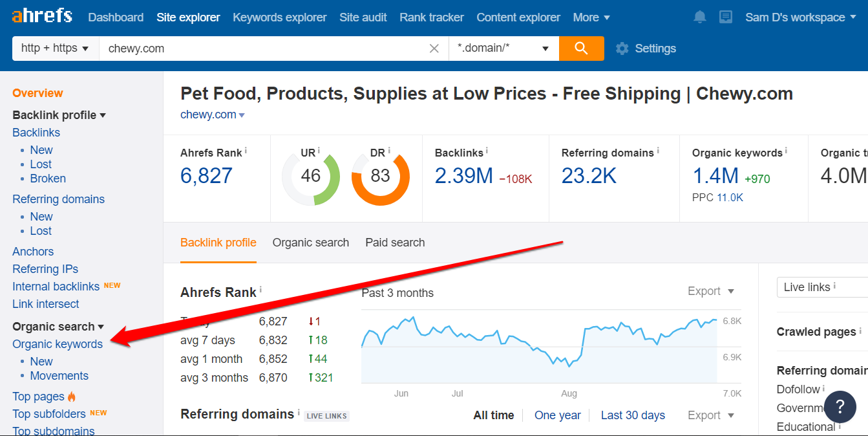The image size is (868, 436).
Task: Open Rank tracker
Action: [432, 17]
